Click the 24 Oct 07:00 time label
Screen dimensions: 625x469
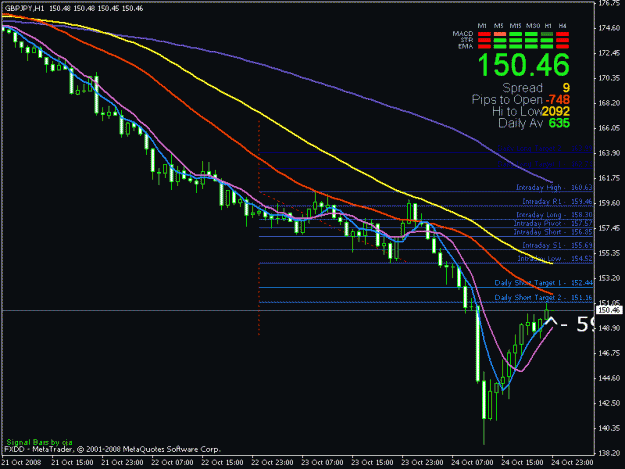click(x=472, y=463)
